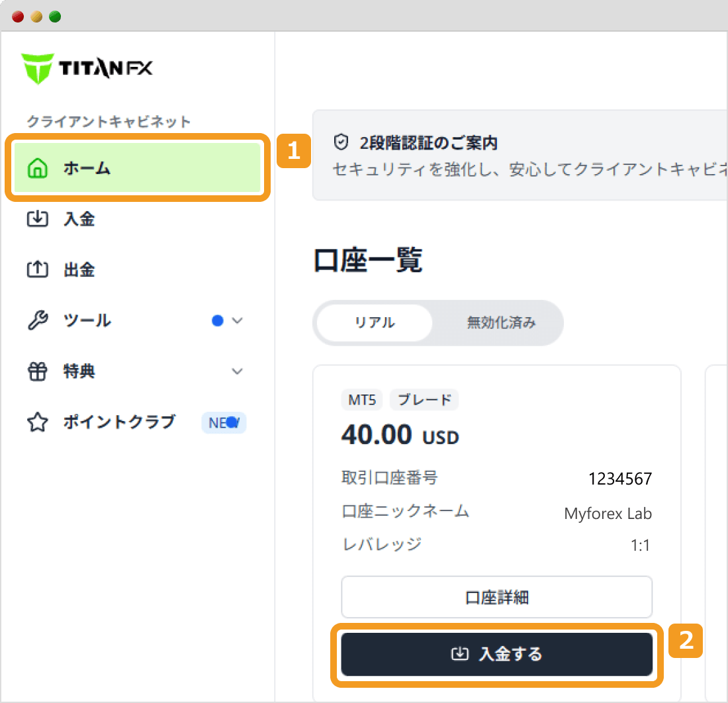The width and height of the screenshot is (728, 703).
Task: Expand the 特典 section chevron
Action: [x=238, y=371]
